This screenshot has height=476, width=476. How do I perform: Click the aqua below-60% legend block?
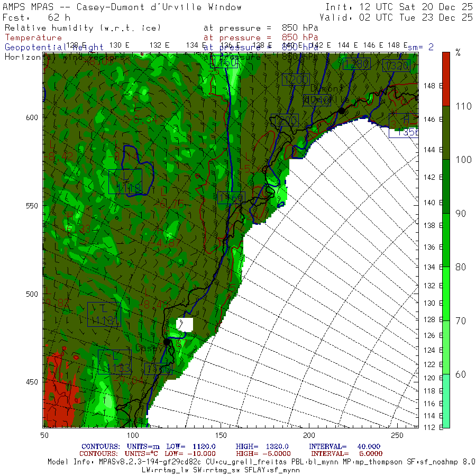446,401
